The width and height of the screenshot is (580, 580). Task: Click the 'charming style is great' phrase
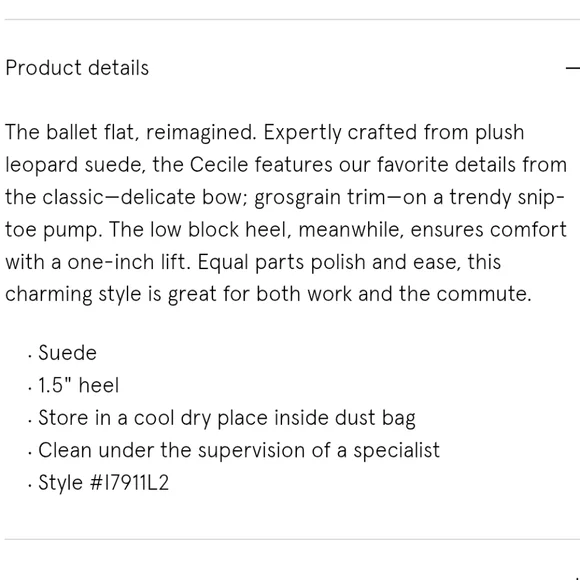coord(111,295)
